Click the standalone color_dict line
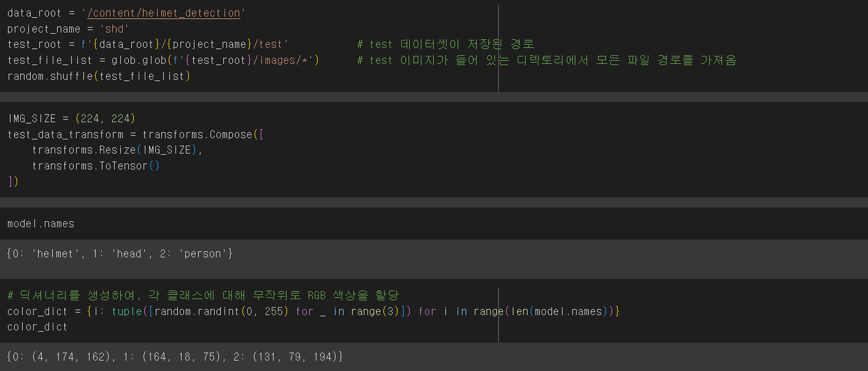Image resolution: width=868 pixels, height=371 pixels. point(37,327)
